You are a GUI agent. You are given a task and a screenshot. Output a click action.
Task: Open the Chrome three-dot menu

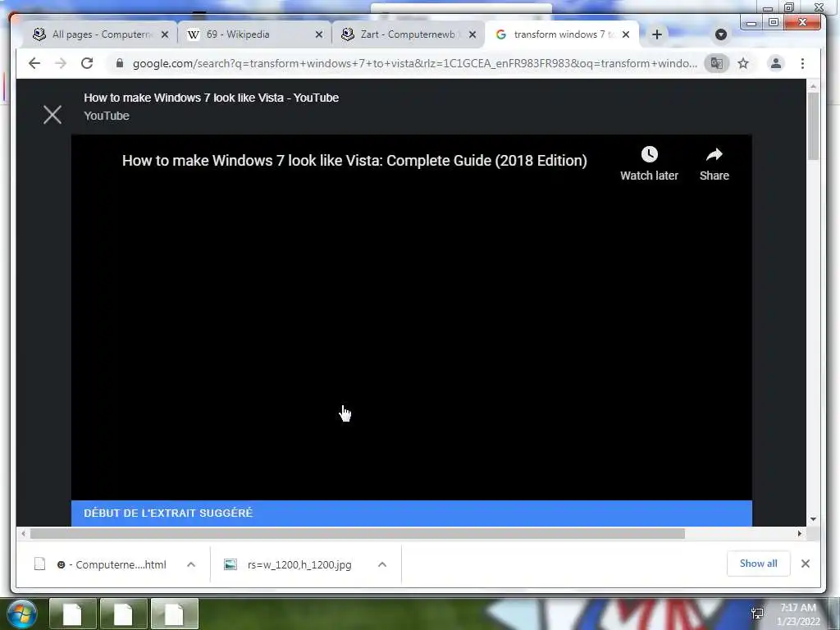802,64
